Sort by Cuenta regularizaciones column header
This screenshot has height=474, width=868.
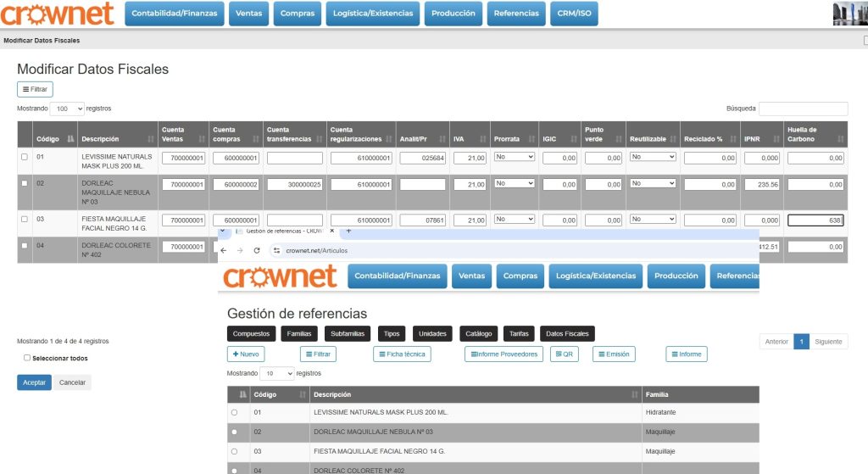point(361,134)
